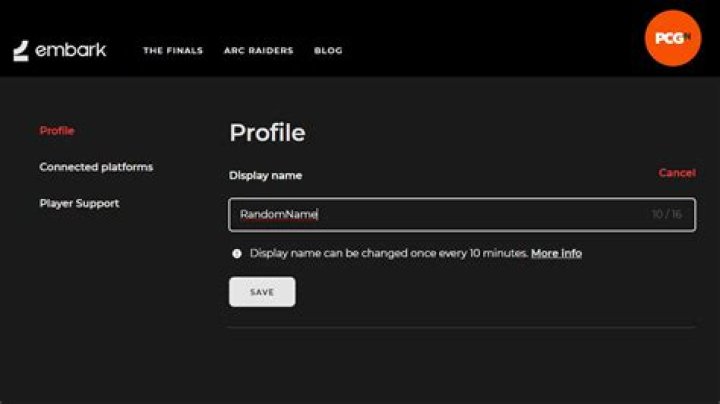Open ARC RAIDERS nav item
Image resolution: width=720 pixels, height=404 pixels.
point(259,50)
